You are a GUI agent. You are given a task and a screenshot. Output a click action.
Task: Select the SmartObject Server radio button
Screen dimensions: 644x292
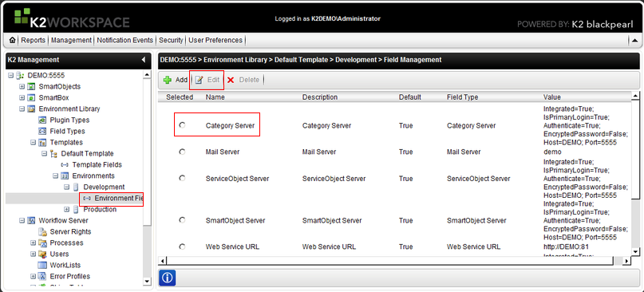pos(182,220)
